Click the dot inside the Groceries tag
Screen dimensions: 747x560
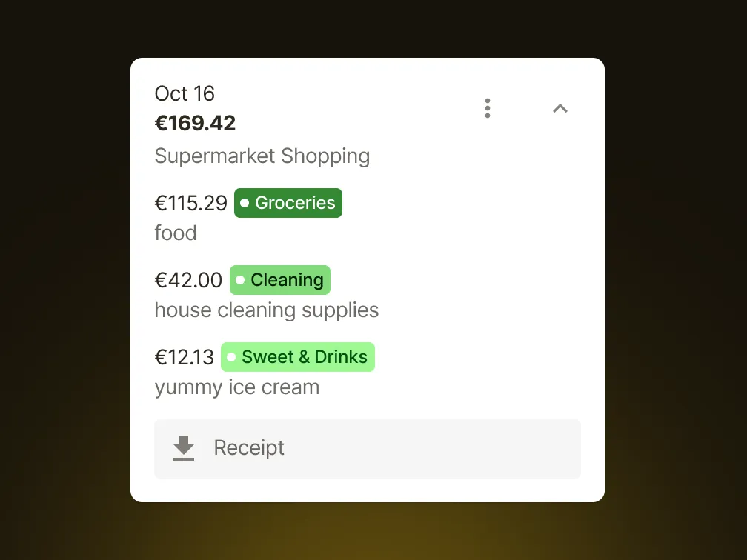pos(245,202)
